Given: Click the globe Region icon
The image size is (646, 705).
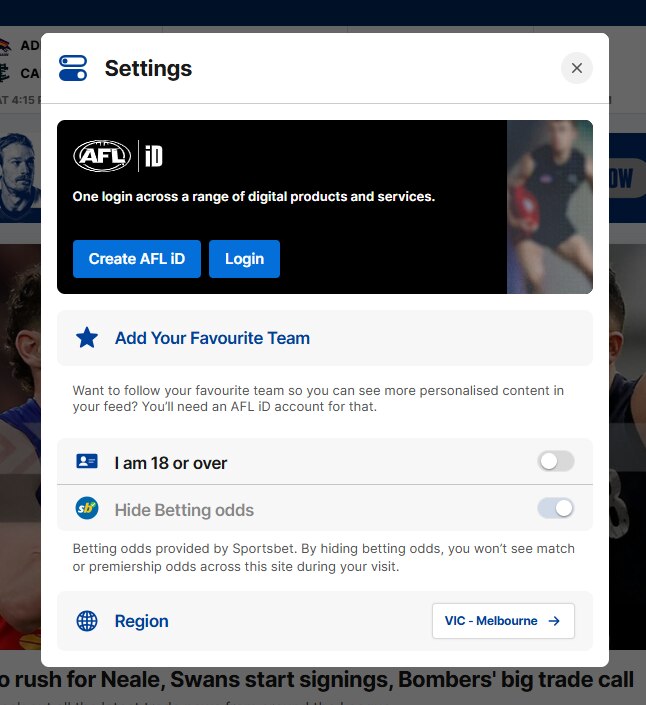Looking at the screenshot, I should coord(87,621).
